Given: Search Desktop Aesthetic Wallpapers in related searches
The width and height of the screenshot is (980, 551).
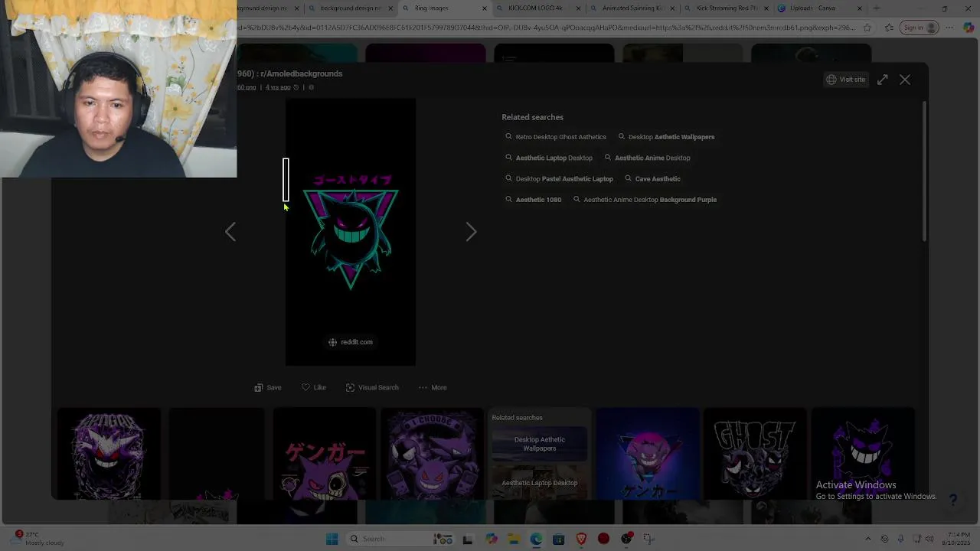Looking at the screenshot, I should (666, 137).
